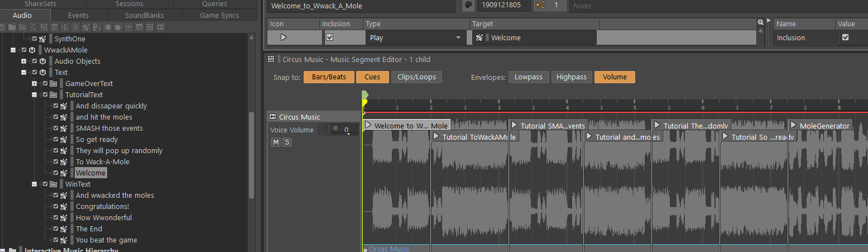Show the Highpass envelope
This screenshot has width=868, height=252.
pyautogui.click(x=572, y=77)
